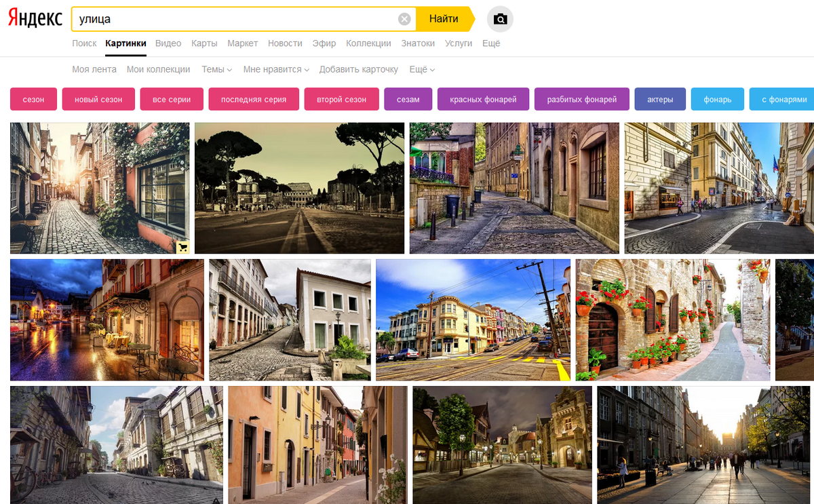Open the HDR alley with trash bins image
The image size is (814, 504).
point(514,188)
